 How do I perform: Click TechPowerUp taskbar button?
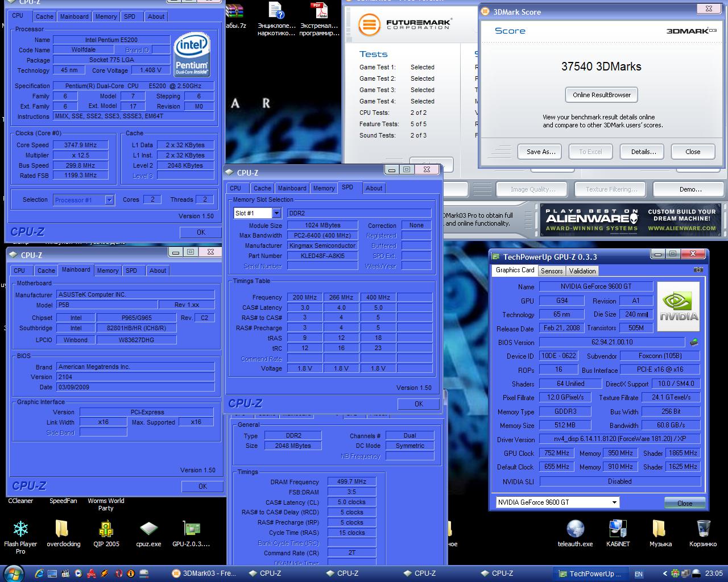click(x=591, y=573)
